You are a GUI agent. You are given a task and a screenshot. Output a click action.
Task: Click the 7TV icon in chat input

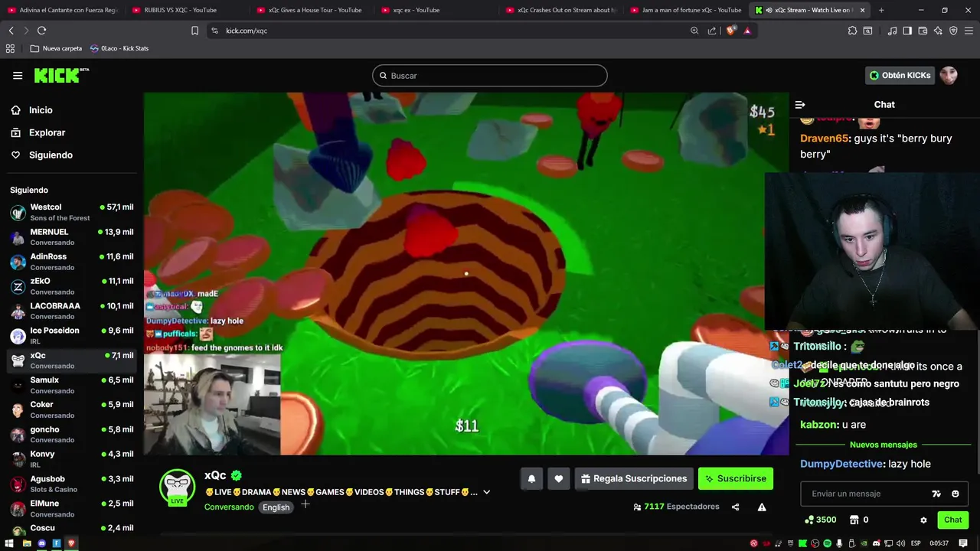[936, 494]
